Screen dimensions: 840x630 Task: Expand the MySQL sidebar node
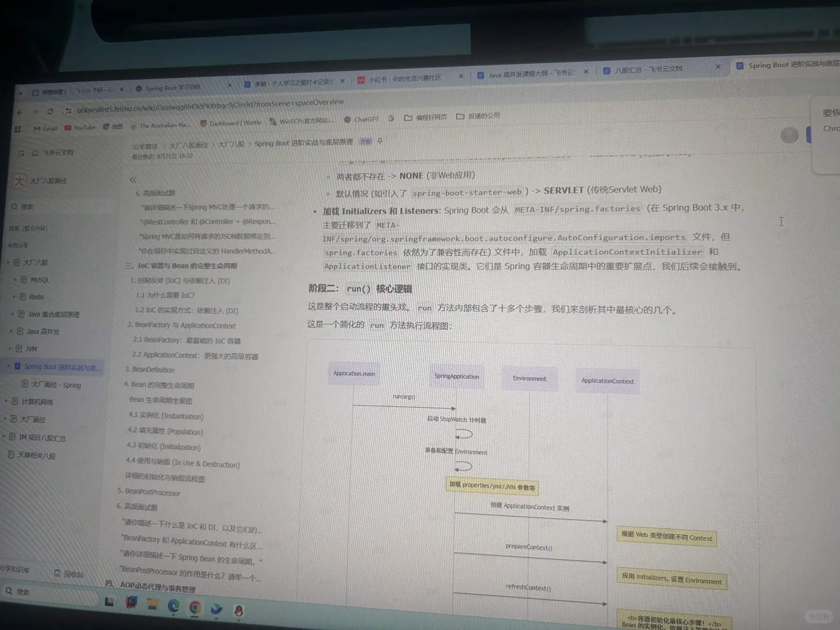click(15, 279)
